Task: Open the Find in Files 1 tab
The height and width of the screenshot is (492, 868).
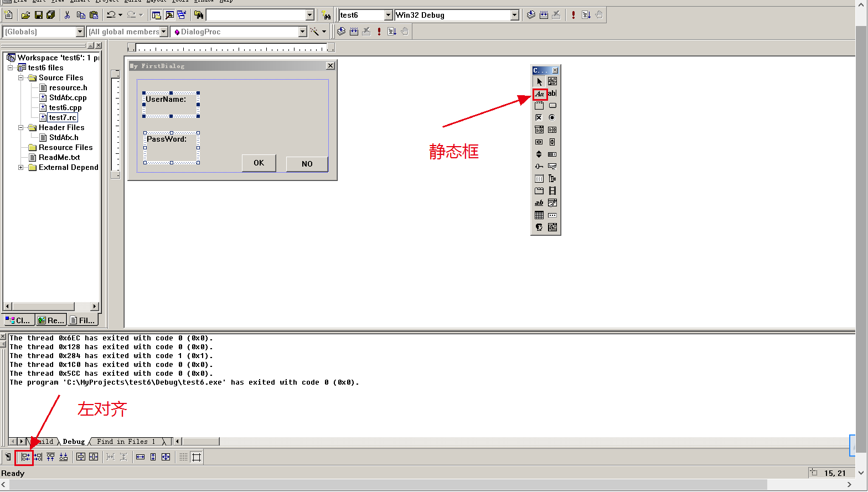Action: click(x=126, y=442)
